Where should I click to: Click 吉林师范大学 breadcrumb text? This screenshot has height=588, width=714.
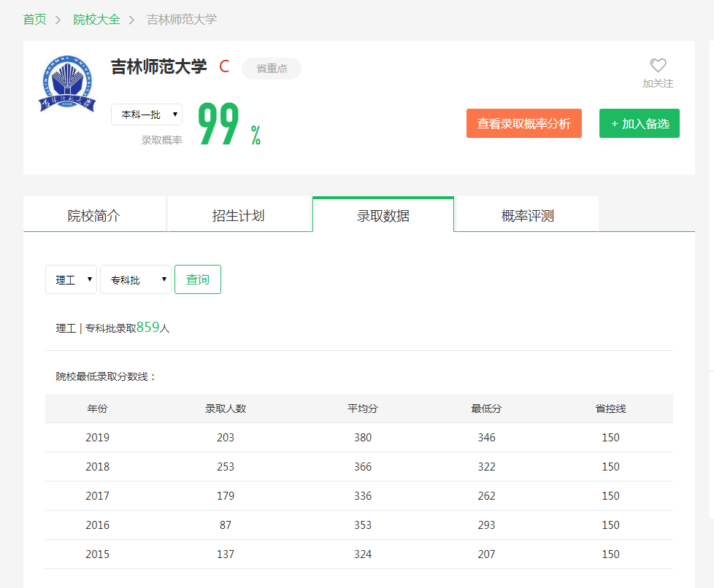pyautogui.click(x=182, y=20)
